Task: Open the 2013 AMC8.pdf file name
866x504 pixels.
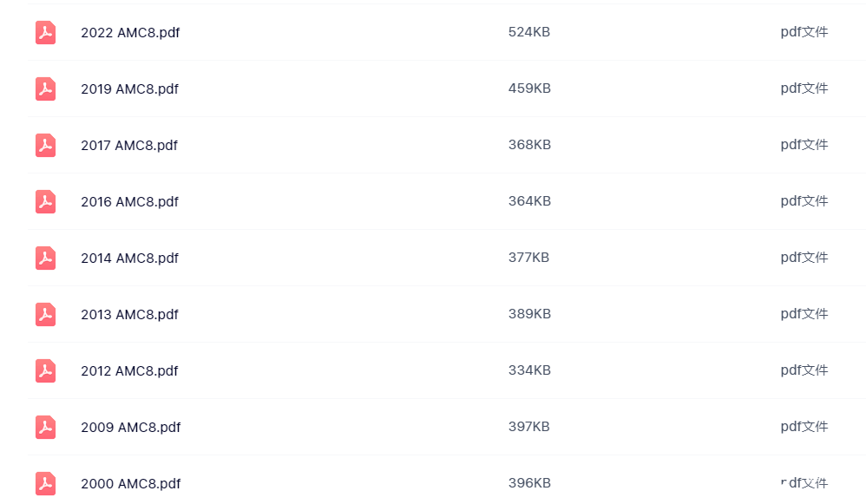Action: point(130,314)
